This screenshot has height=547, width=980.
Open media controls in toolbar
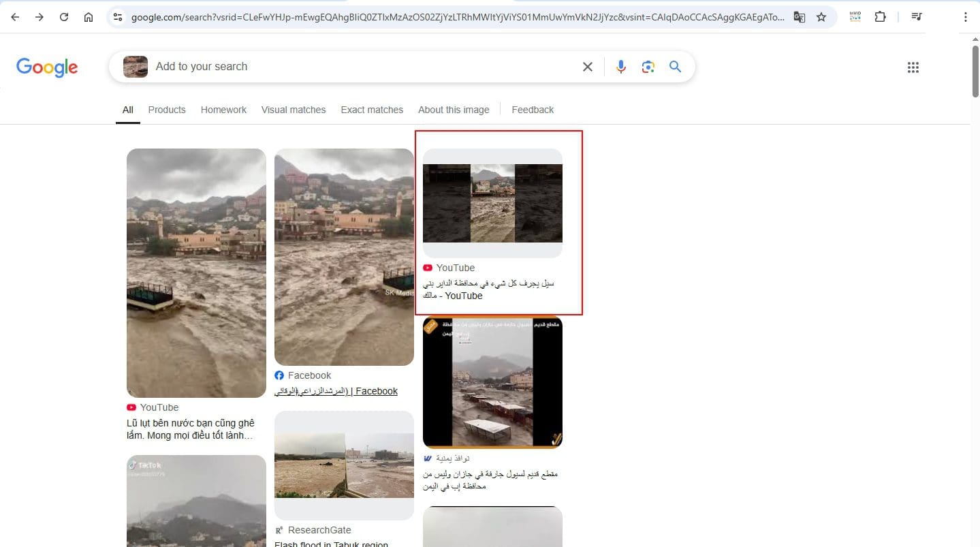click(x=917, y=17)
